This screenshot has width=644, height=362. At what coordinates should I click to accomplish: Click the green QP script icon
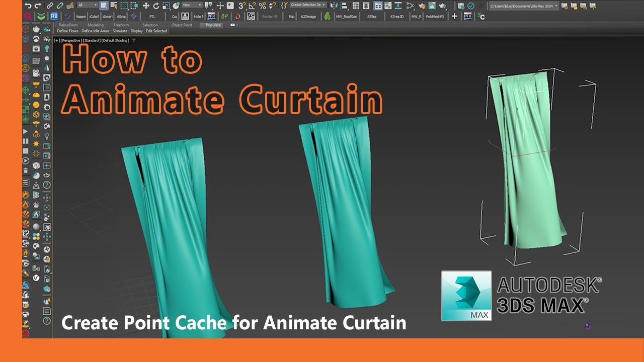[224, 17]
